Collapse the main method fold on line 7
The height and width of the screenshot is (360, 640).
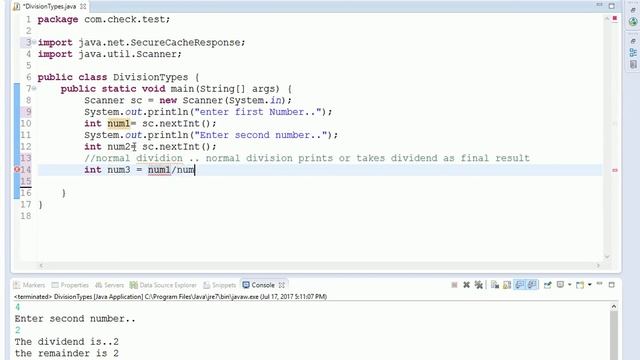[x=34, y=88]
